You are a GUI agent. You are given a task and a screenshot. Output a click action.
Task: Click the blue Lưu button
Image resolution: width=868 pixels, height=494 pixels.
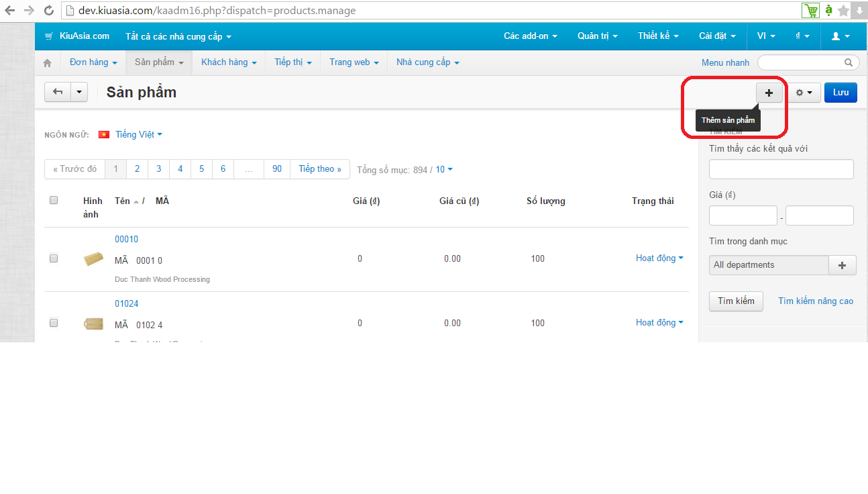840,93
